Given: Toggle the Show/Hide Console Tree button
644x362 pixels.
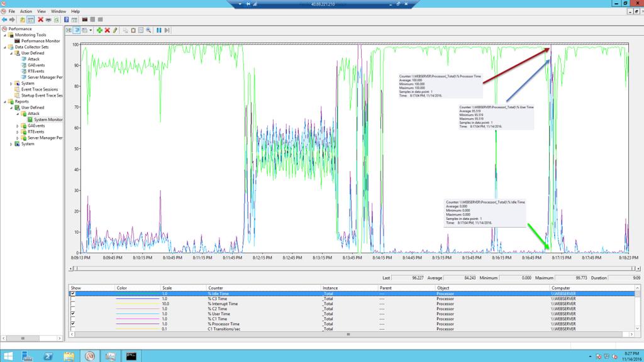Looking at the screenshot, I should [30, 19].
